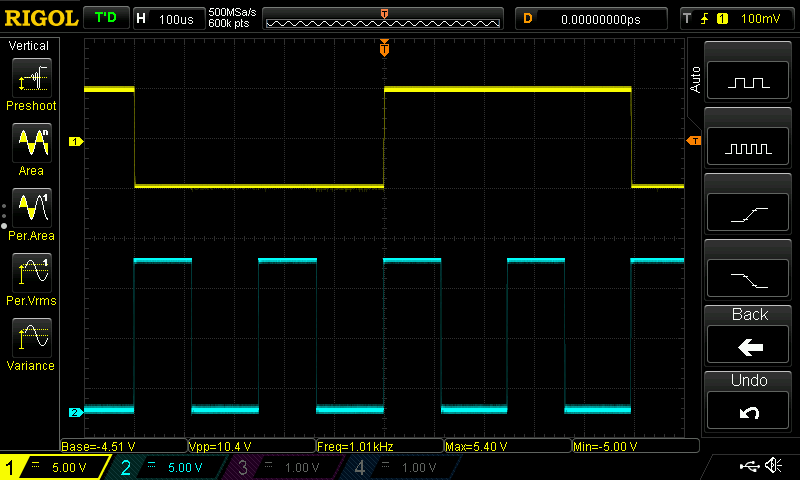Select the Per.Vrms measurement icon

pos(32,273)
